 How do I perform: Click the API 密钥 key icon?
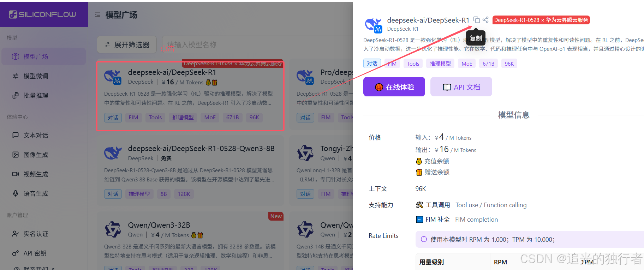[16, 253]
